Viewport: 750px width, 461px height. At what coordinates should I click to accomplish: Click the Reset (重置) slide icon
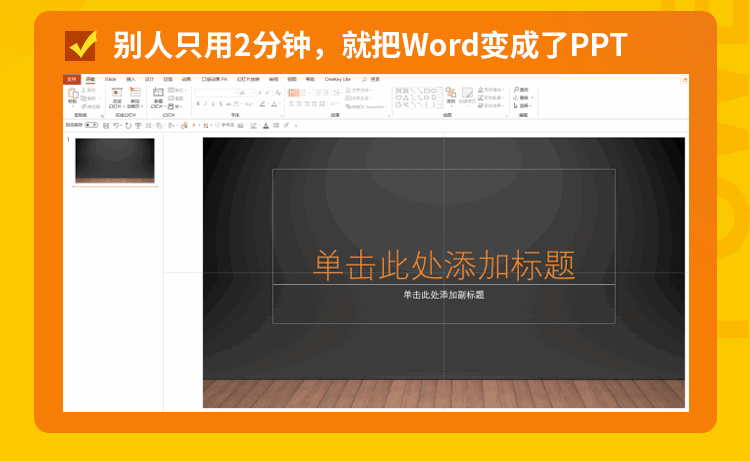(x=176, y=98)
